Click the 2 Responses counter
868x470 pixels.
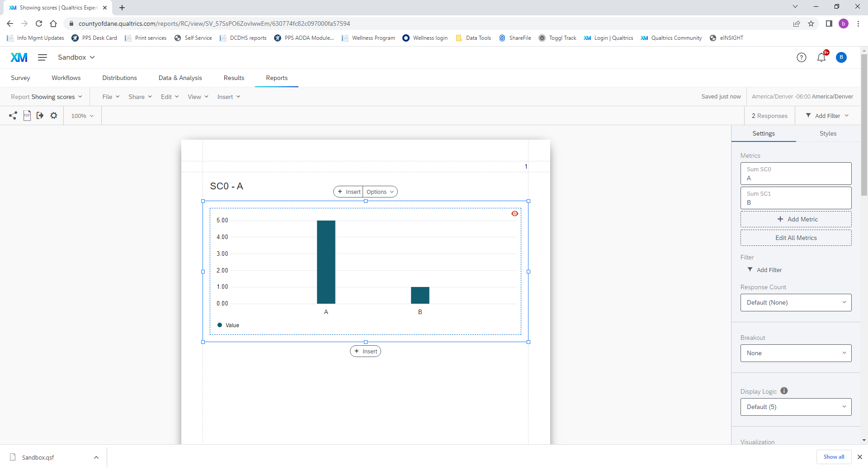769,116
